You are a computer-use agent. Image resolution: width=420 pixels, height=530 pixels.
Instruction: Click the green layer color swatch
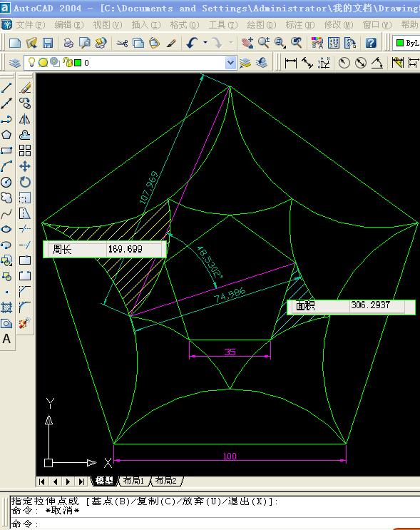pos(78,63)
